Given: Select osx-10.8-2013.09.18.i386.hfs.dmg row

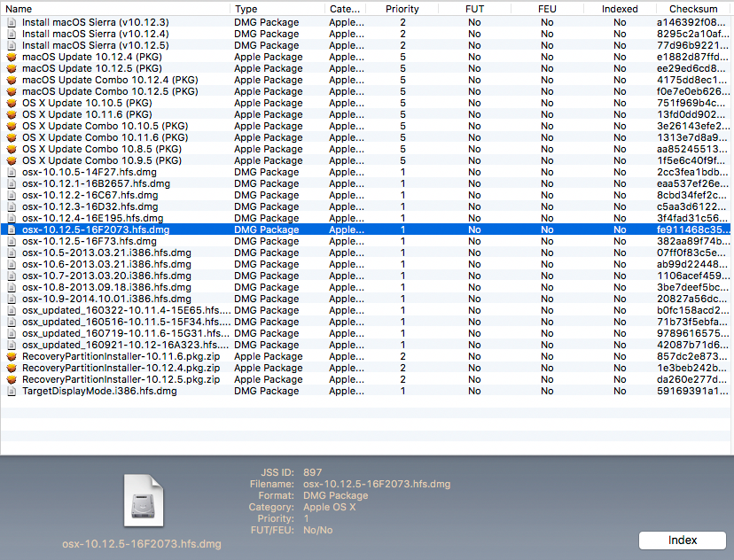Looking at the screenshot, I should tap(365, 287).
